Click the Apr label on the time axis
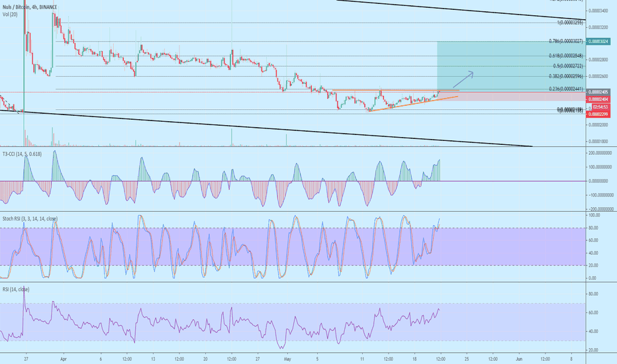 tap(64, 359)
